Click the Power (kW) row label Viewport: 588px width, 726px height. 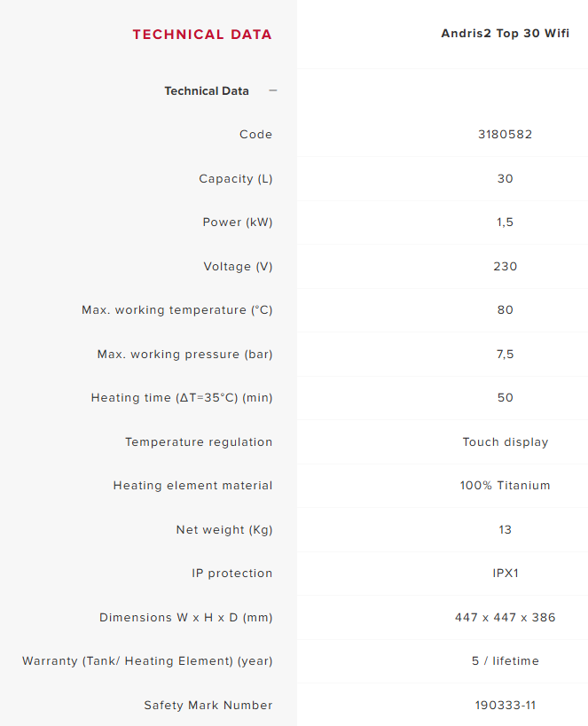click(x=237, y=222)
